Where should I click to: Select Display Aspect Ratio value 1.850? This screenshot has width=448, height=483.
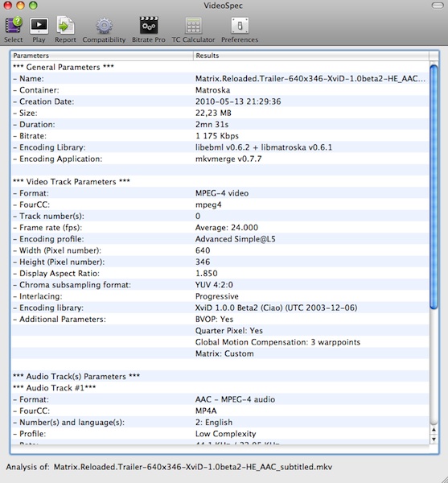coord(207,273)
